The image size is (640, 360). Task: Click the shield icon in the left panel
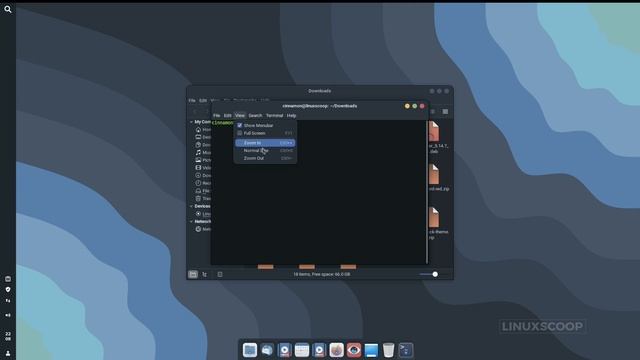click(x=8, y=289)
